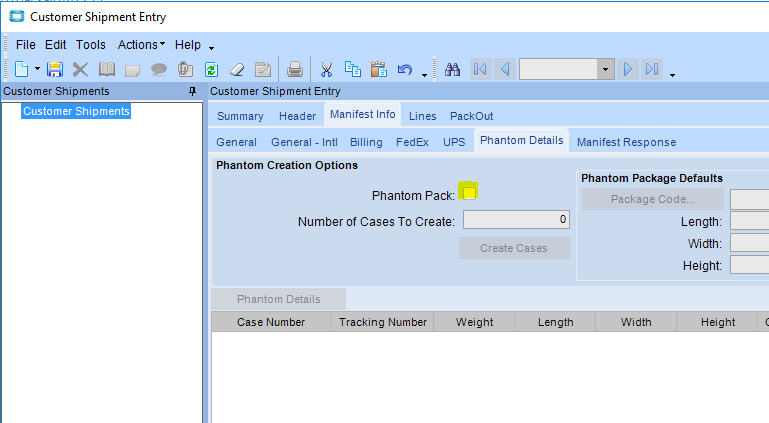769x423 pixels.
Task: Click the Create Cases button
Action: tap(514, 248)
